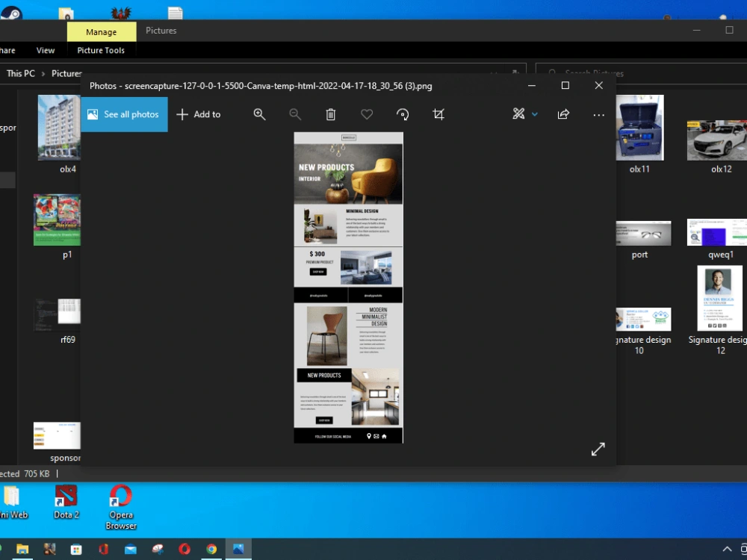Click Pictures in the address breadcrumb
This screenshot has width=747, height=560.
(66, 73)
